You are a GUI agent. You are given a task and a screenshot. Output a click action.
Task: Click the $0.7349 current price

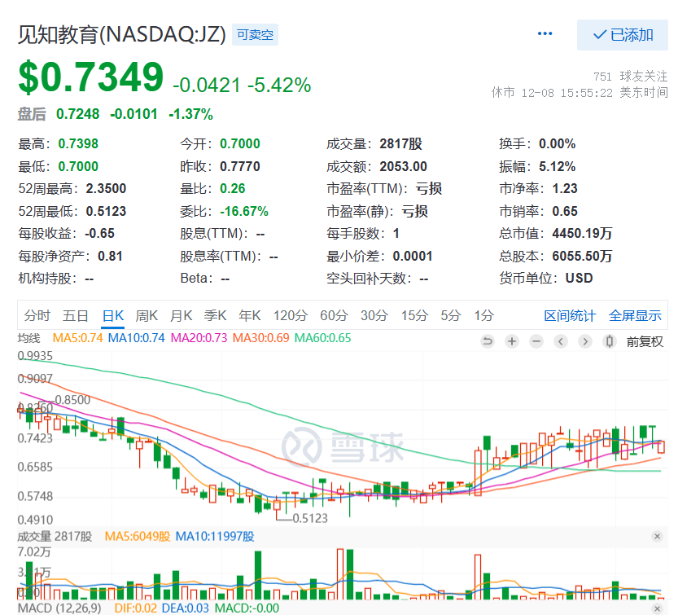pyautogui.click(x=91, y=77)
